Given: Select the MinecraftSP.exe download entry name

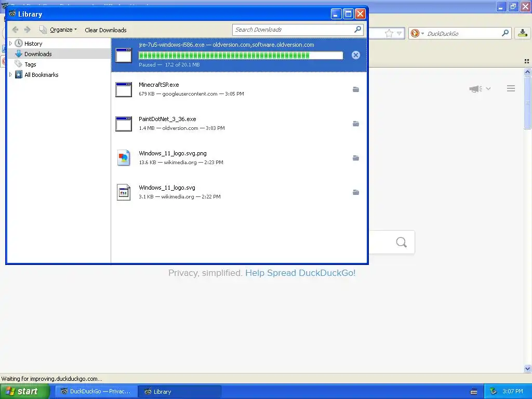Looking at the screenshot, I should coord(159,85).
